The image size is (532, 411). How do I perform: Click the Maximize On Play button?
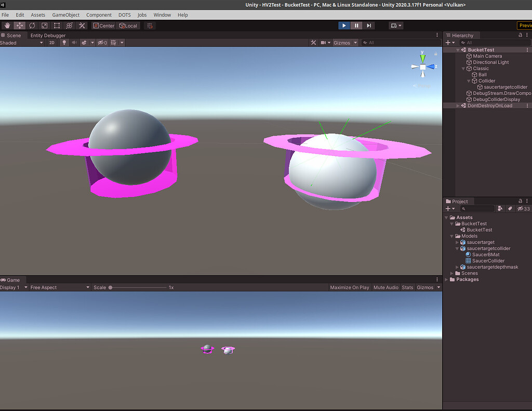[x=350, y=287]
